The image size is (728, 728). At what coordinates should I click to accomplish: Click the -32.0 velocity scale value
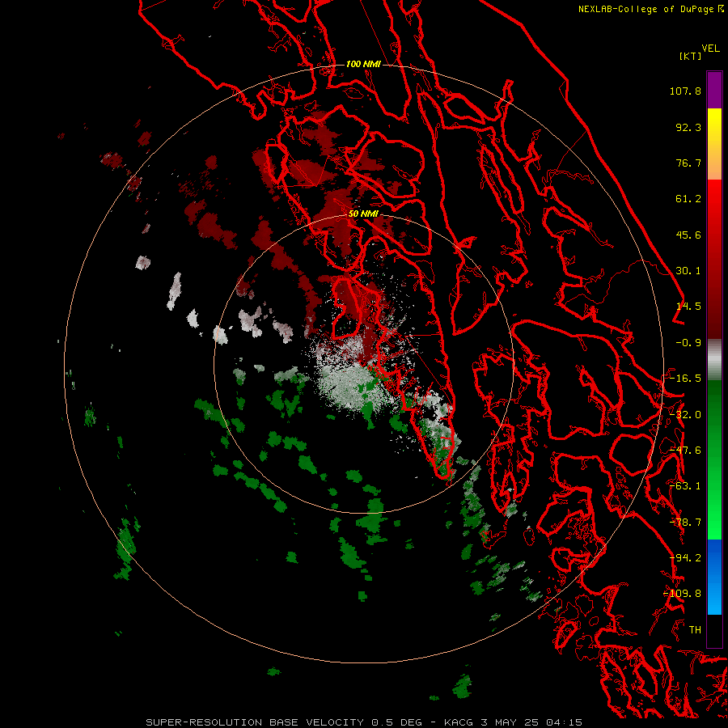685,415
